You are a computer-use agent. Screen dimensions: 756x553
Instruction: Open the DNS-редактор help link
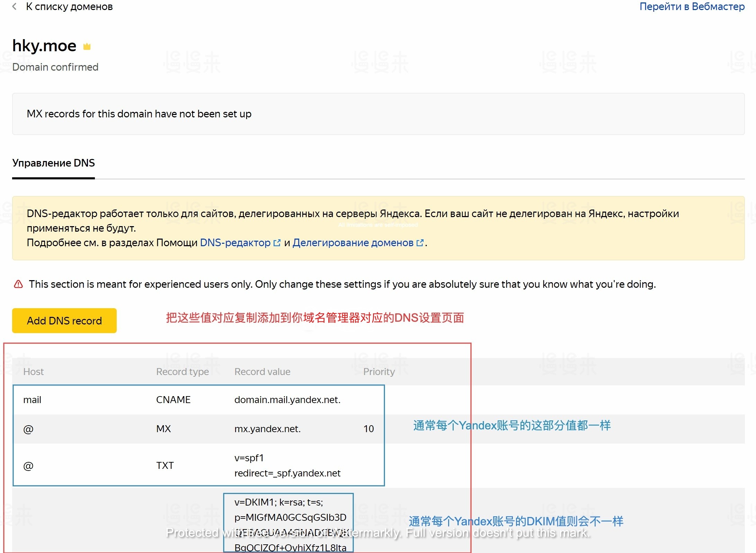click(x=235, y=243)
